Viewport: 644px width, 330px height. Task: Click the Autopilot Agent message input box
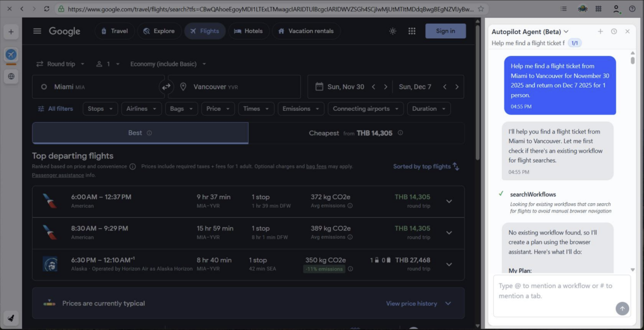click(562, 296)
